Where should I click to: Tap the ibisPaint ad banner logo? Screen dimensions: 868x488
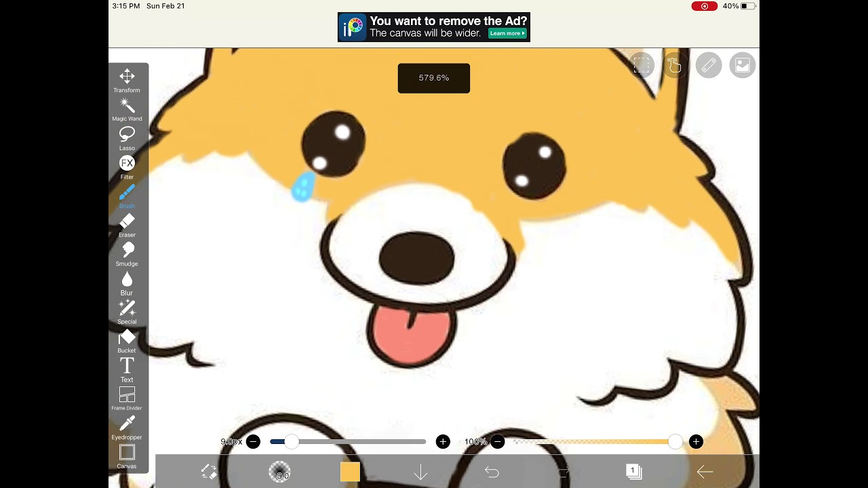(353, 27)
